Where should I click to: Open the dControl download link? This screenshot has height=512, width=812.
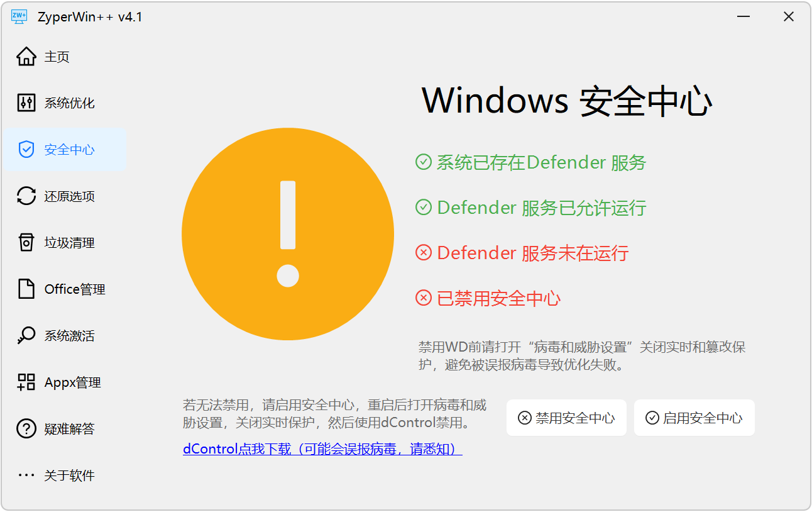(322, 449)
